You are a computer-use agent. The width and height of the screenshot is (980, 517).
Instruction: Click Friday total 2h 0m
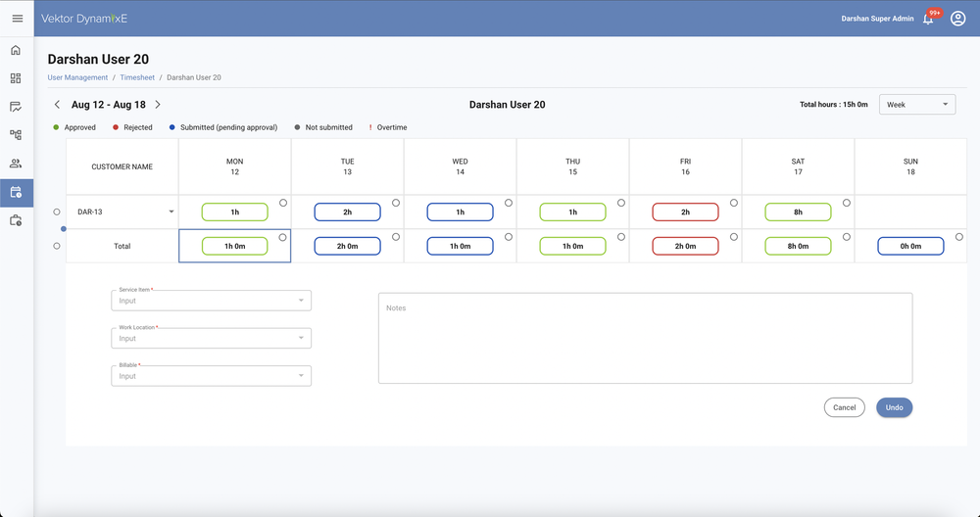click(x=686, y=246)
